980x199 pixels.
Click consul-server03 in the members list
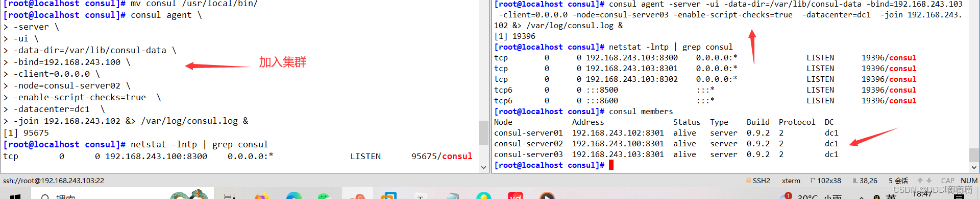528,154
